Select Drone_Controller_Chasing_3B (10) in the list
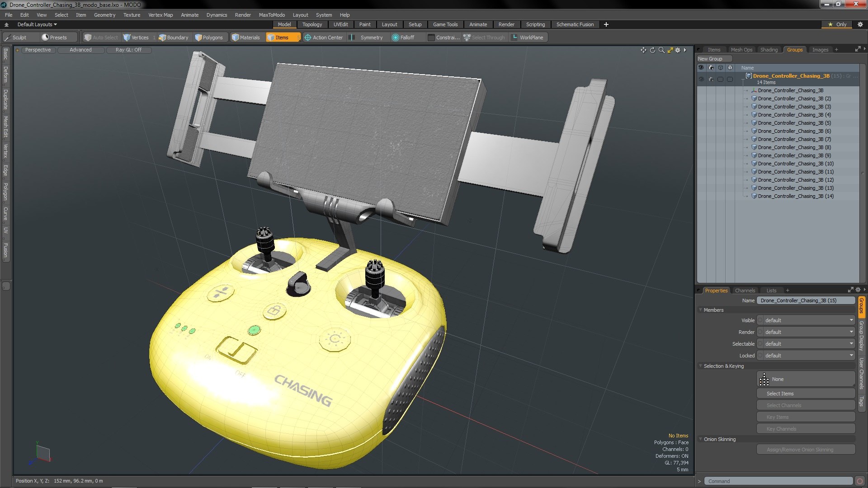 (796, 164)
